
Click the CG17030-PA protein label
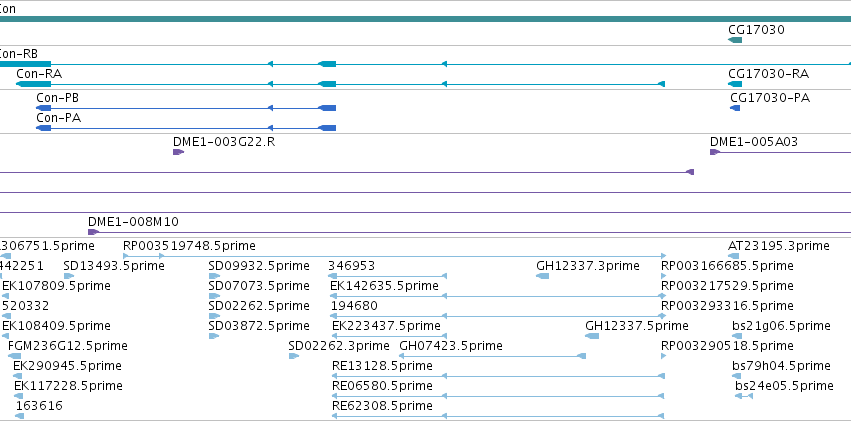pyautogui.click(x=770, y=98)
